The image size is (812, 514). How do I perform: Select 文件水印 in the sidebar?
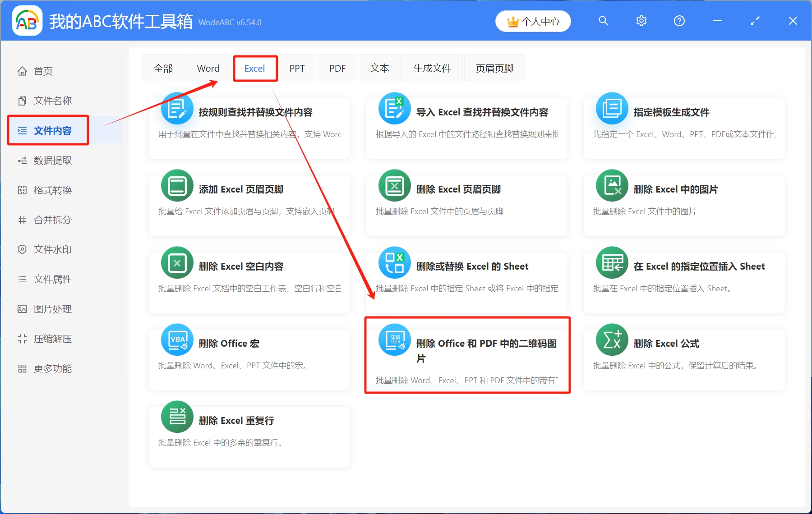point(51,249)
